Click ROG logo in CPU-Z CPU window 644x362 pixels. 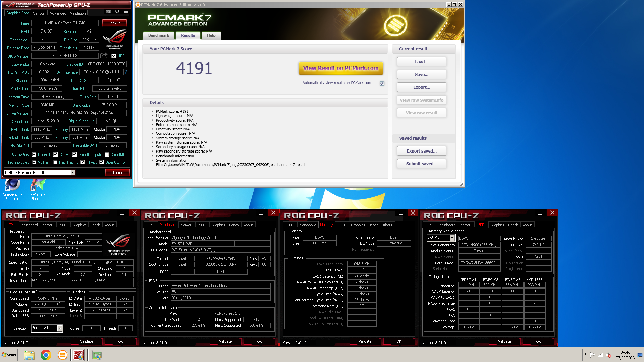[118, 245]
